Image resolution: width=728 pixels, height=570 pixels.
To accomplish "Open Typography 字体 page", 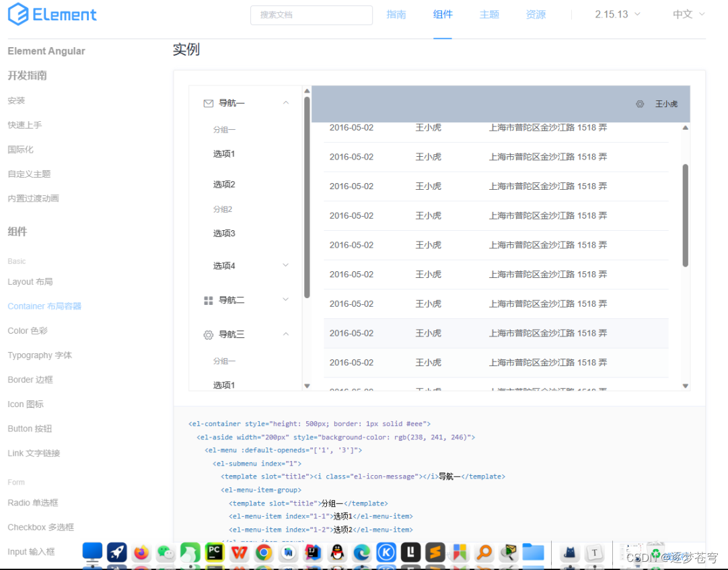I will point(40,355).
